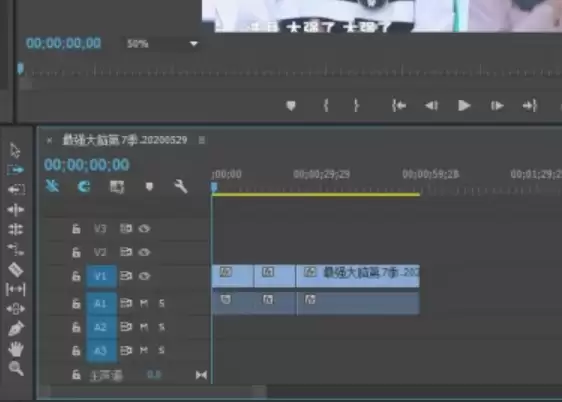Viewport: 562px width, 402px height.
Task: Solo the A2 audio track
Action: (162, 327)
